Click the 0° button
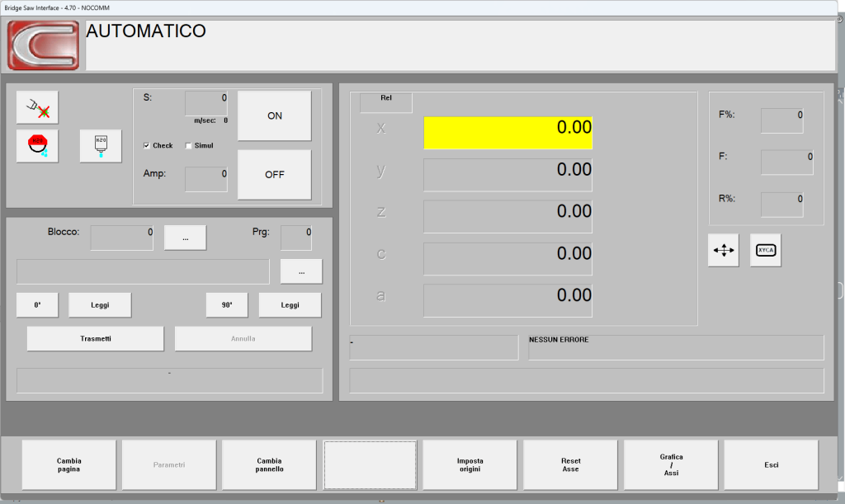This screenshot has height=504, width=845. (37, 304)
